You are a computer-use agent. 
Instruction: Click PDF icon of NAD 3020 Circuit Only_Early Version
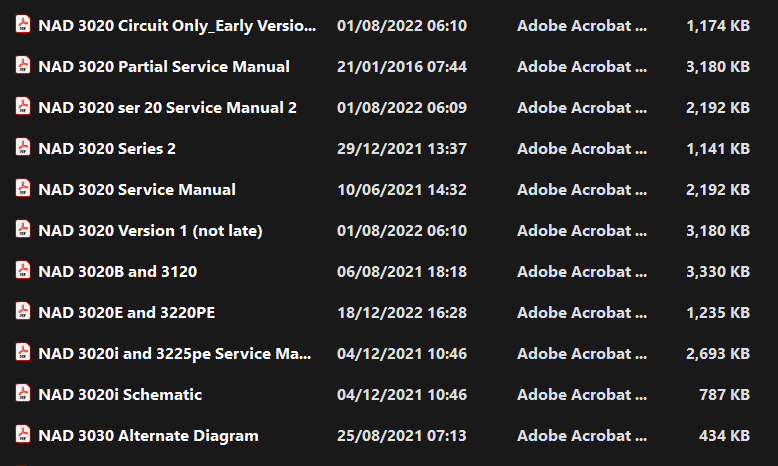pyautogui.click(x=23, y=24)
